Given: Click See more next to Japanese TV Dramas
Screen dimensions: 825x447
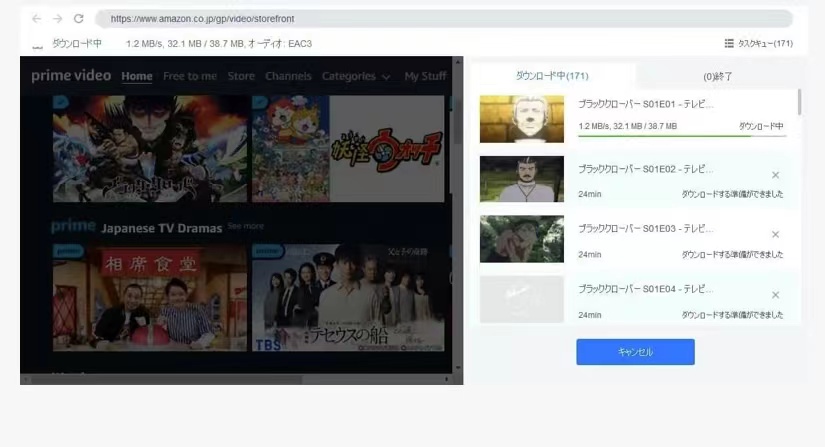Looking at the screenshot, I should [246, 226].
